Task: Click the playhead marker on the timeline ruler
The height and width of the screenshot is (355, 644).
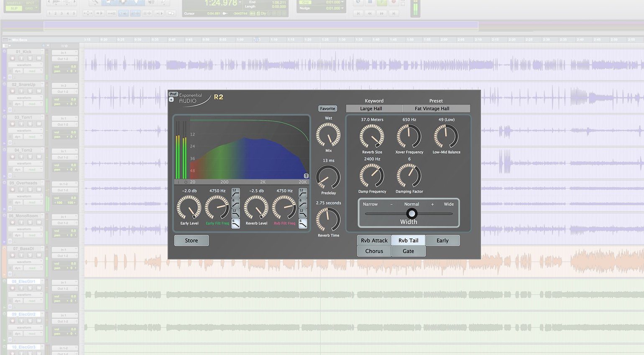Action: tap(257, 39)
